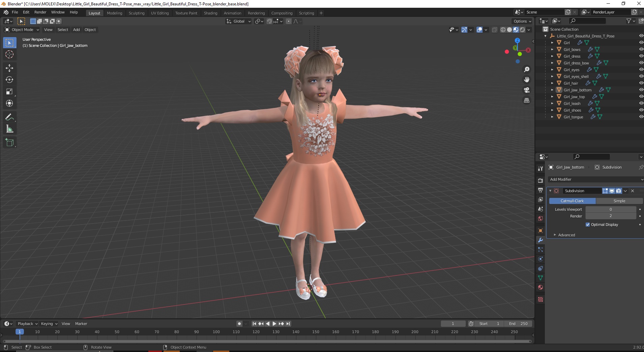Open the Material properties tab
The image size is (644, 352).
click(x=540, y=287)
